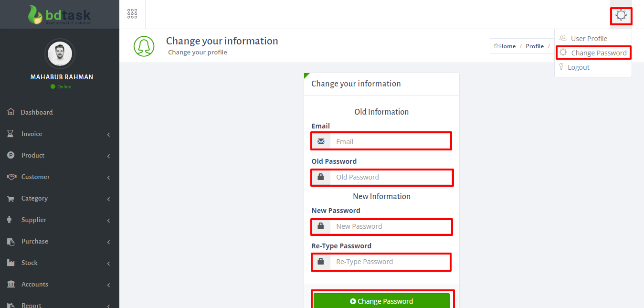The width and height of the screenshot is (644, 308).
Task: Expand the Supplier submenu arrow
Action: coord(108,221)
